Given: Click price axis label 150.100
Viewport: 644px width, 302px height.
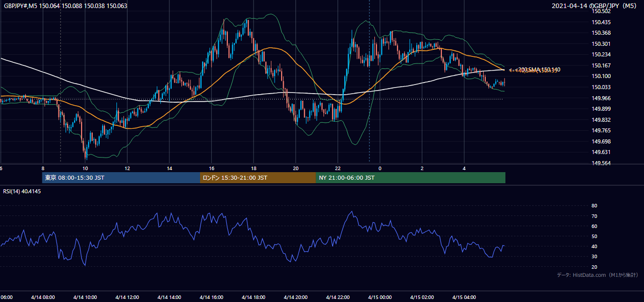Looking at the screenshot, I should point(601,76).
